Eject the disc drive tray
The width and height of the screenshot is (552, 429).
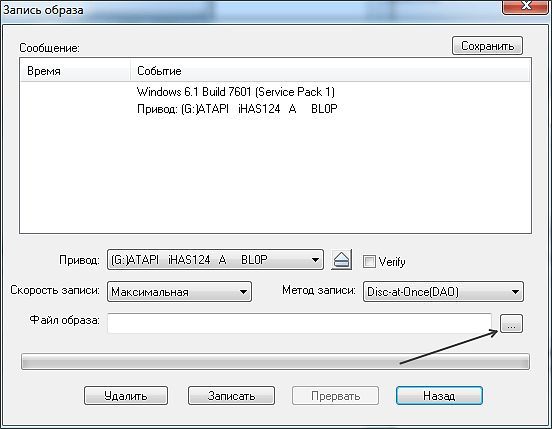tap(341, 260)
